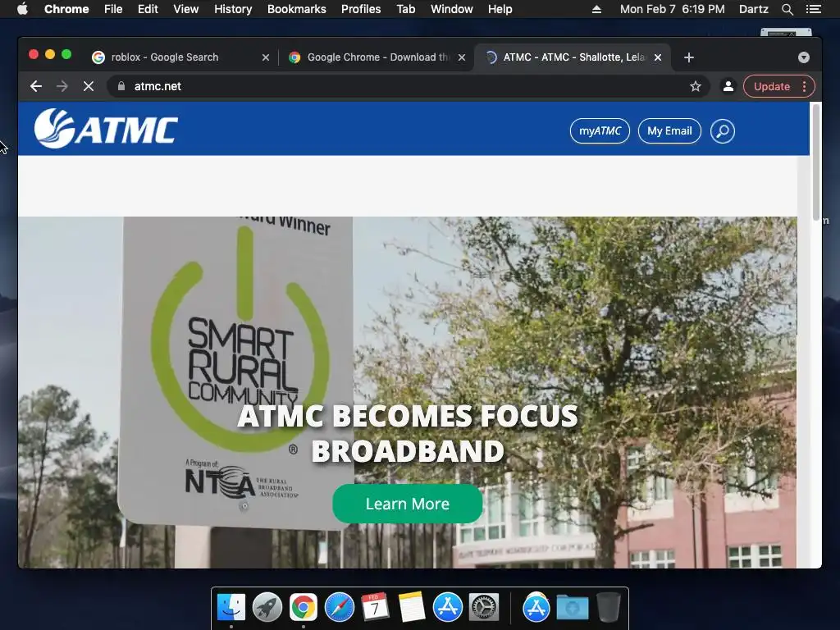Open the File menu
840x630 pixels.
point(113,9)
